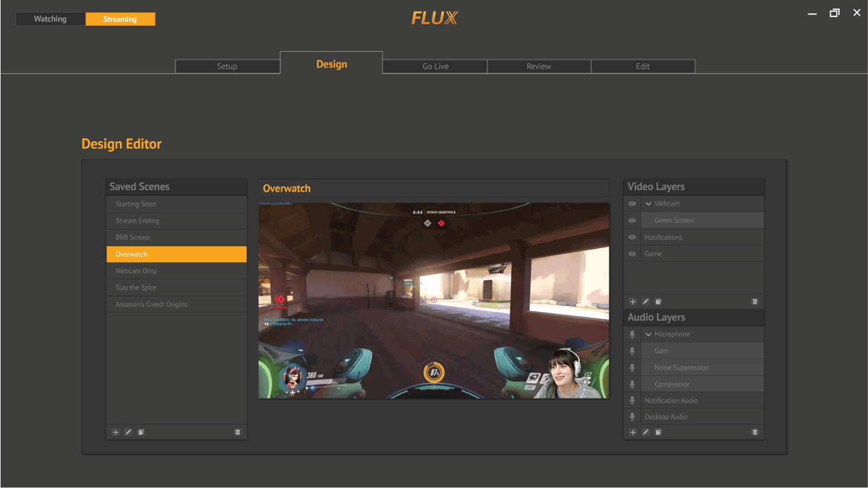Image resolution: width=868 pixels, height=488 pixels.
Task: Select the Notification Audio layer
Action: click(x=702, y=401)
